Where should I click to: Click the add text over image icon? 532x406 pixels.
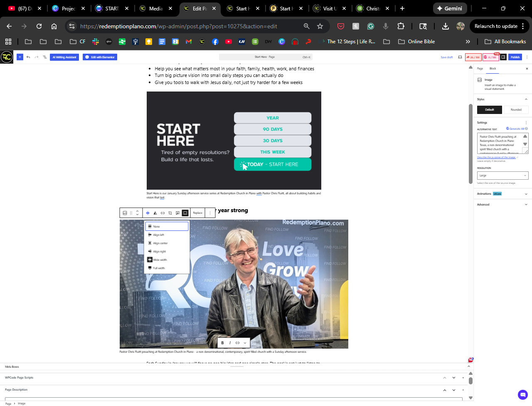pos(177,213)
